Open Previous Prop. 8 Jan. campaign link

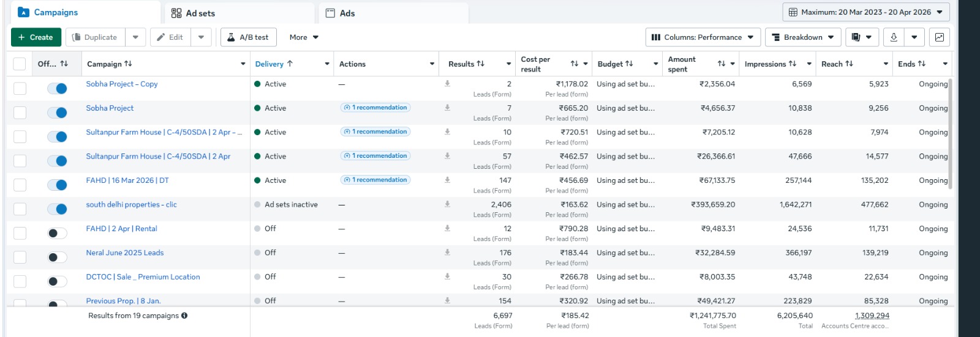click(123, 301)
